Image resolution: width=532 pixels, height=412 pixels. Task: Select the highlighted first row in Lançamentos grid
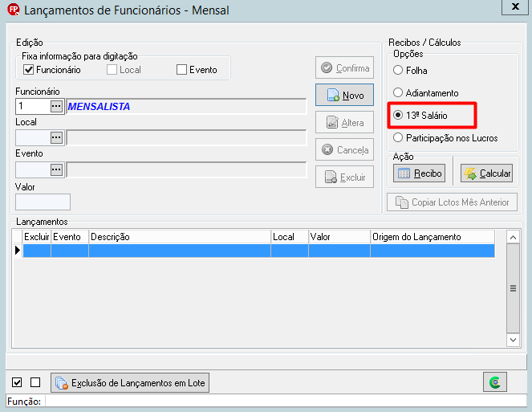[258, 251]
